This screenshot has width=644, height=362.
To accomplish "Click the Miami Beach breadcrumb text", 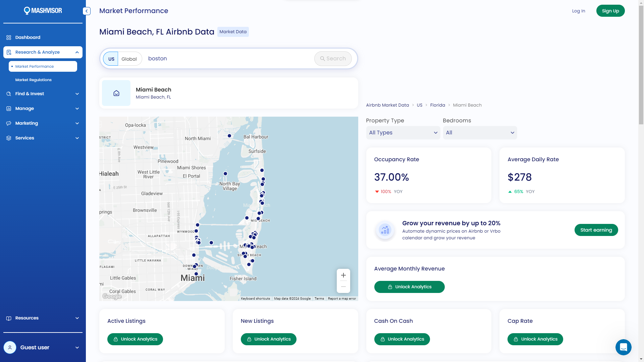I will 467,105.
